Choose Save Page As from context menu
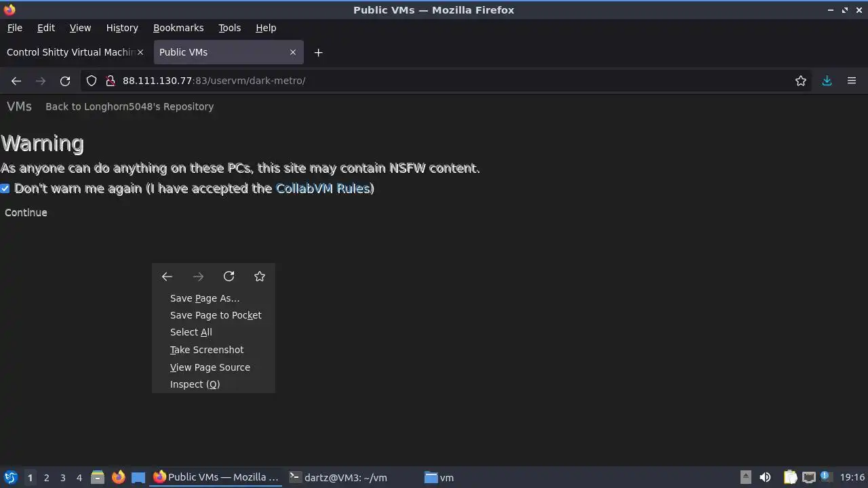 click(214, 298)
